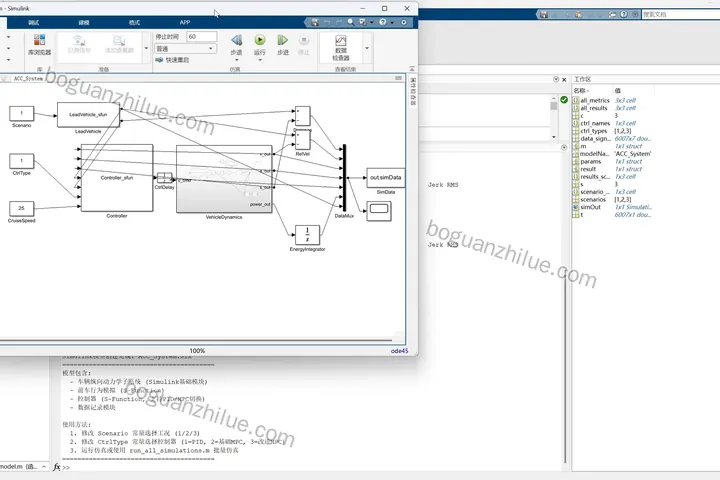Switch to the 建模 (Modeling) tab
This screenshot has height=480, width=720.
(x=84, y=22)
